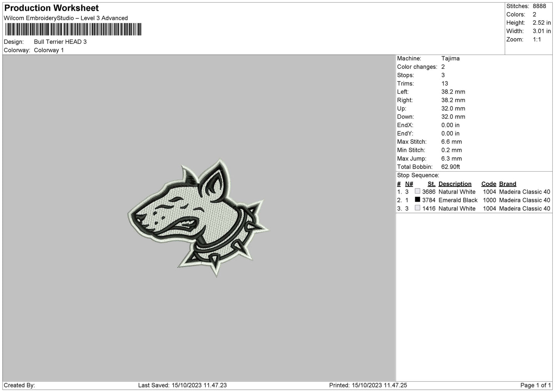Click 'Emerald Black' description text
555x392 pixels.
pyautogui.click(x=458, y=200)
